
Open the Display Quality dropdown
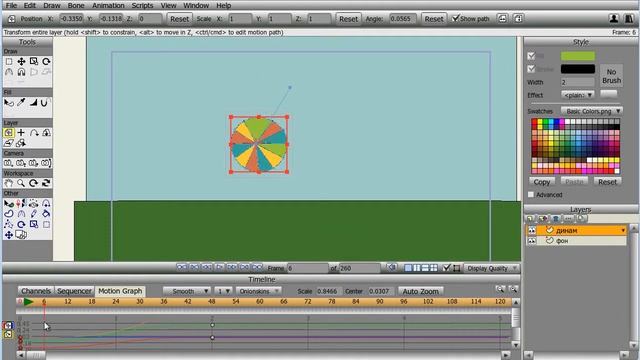(x=492, y=268)
